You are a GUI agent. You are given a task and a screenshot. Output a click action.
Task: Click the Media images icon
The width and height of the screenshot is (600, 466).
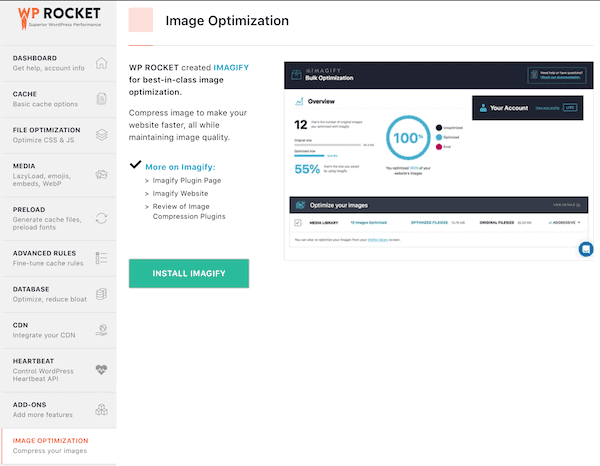[x=101, y=175]
